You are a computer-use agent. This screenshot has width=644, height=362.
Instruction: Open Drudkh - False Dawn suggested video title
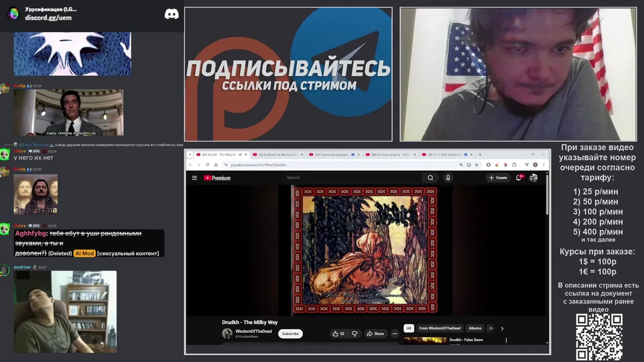466,340
